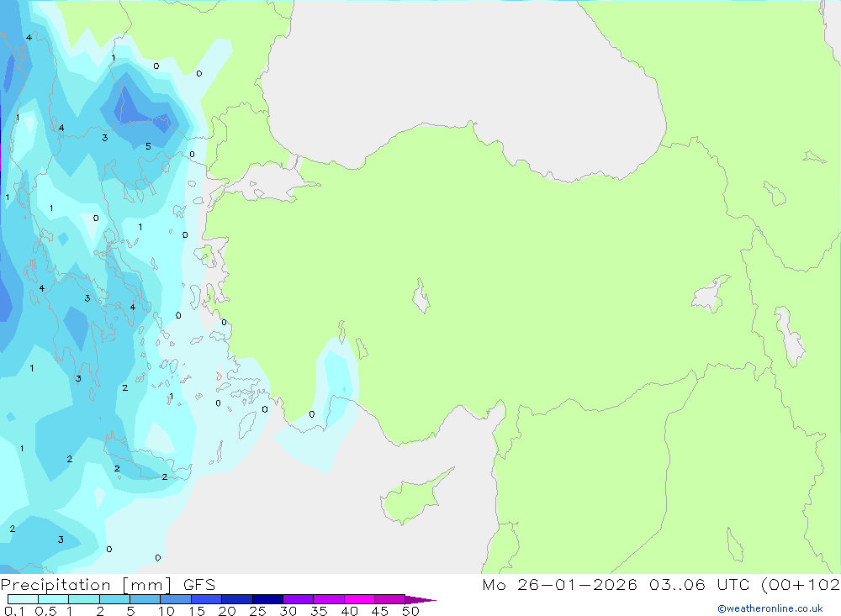Click the legend tick label "35"
This screenshot has height=616, width=841.
click(x=319, y=611)
